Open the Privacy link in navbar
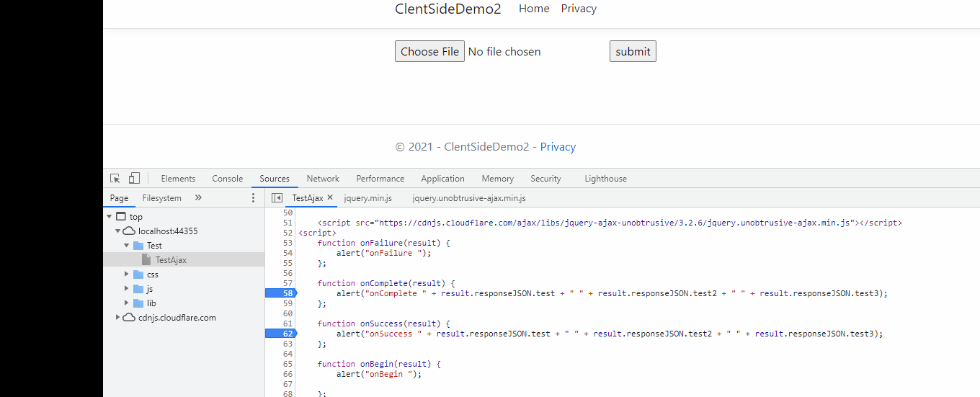 579,9
